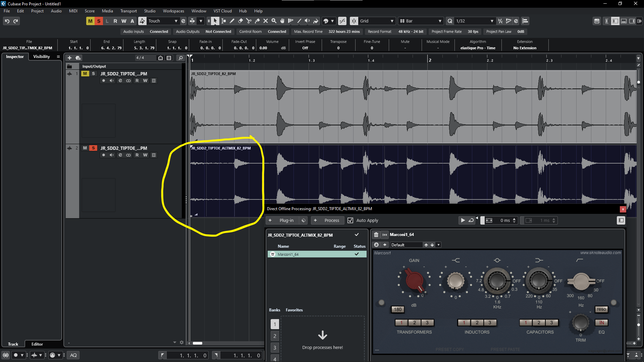Screen dimensions: 644x362
Task: Select the Glue tool
Action: coord(257,21)
